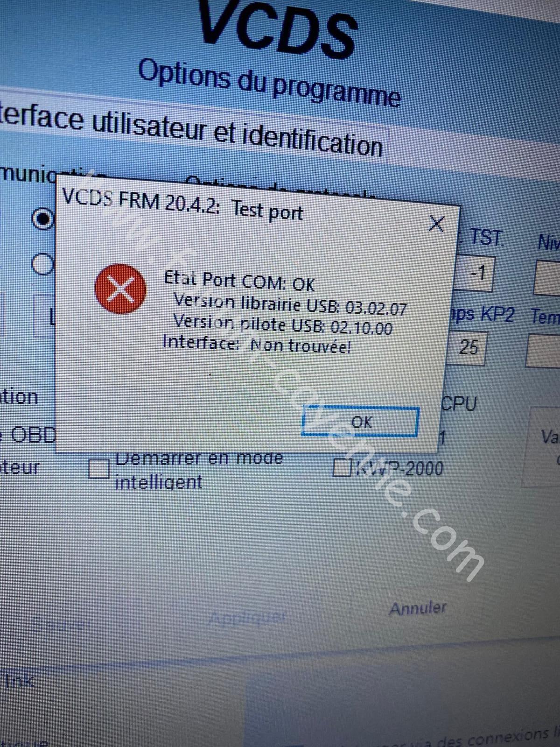Click the TST field showing -1
The width and height of the screenshot is (560, 747).
point(474,272)
